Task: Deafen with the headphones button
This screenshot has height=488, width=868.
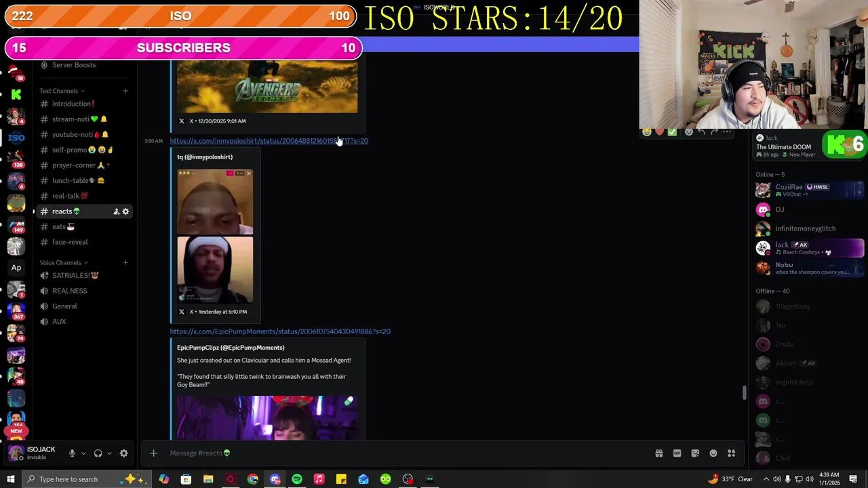Action: click(98, 453)
